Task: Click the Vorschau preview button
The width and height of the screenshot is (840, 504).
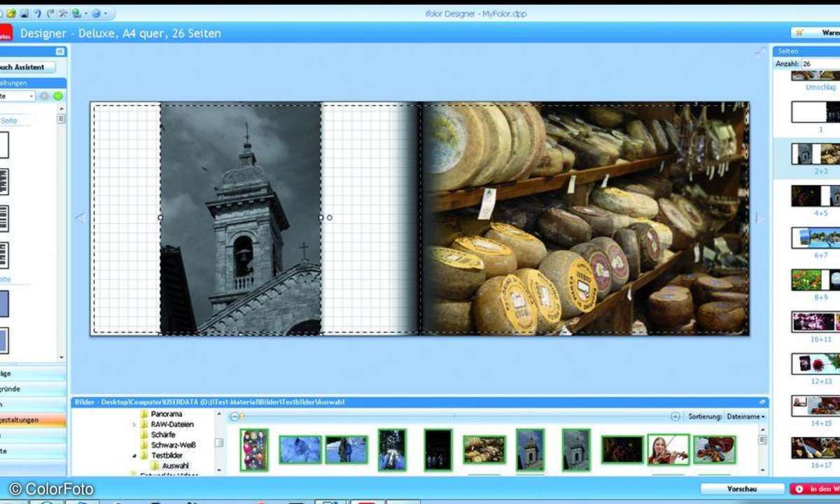Action: click(742, 489)
